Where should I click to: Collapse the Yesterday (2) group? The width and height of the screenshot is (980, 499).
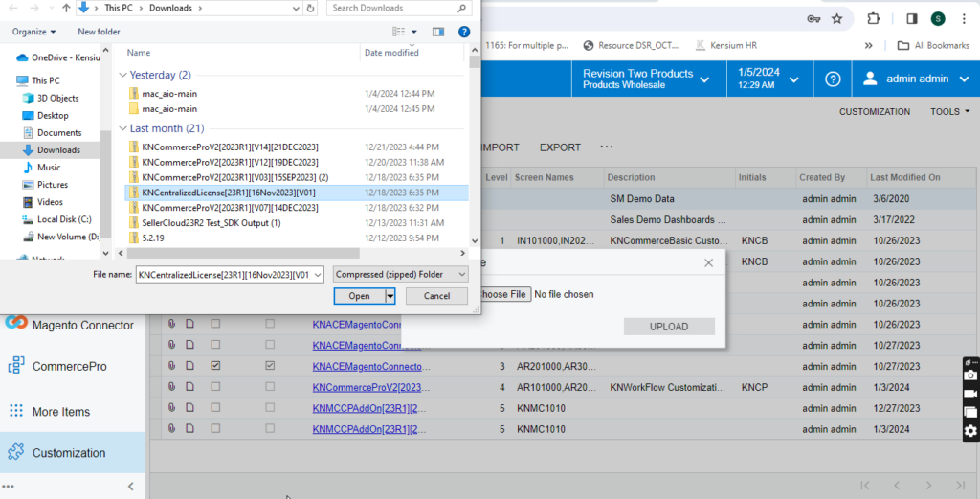click(122, 75)
